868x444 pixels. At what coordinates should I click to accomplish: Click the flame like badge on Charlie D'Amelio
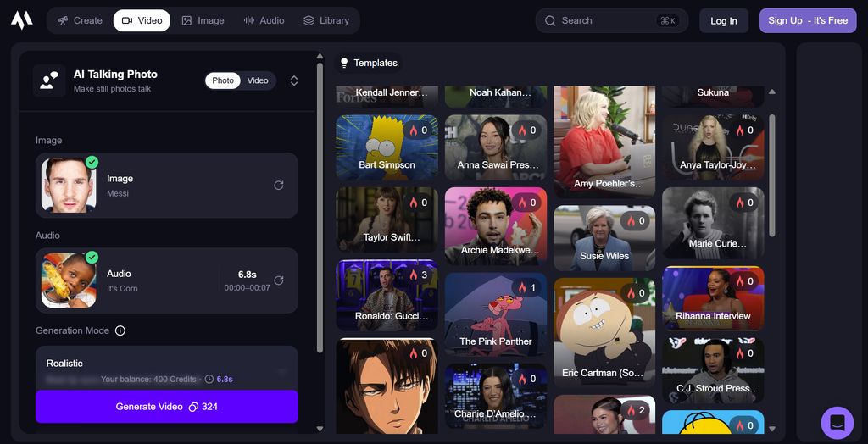point(527,379)
